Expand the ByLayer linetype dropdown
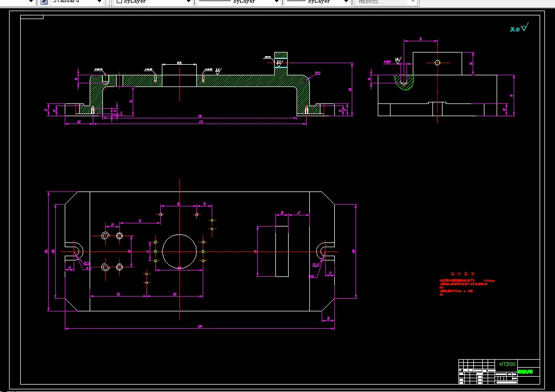555x392 pixels. [239, 2]
